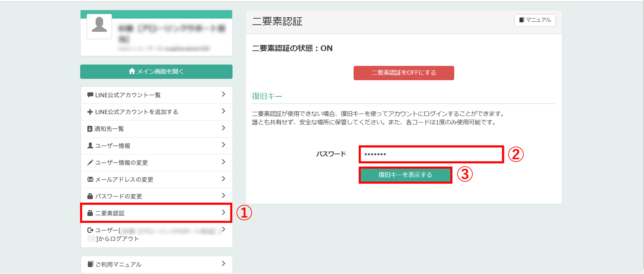Click the speech bubble icon for LINE公式アカウント一覧

coord(90,95)
